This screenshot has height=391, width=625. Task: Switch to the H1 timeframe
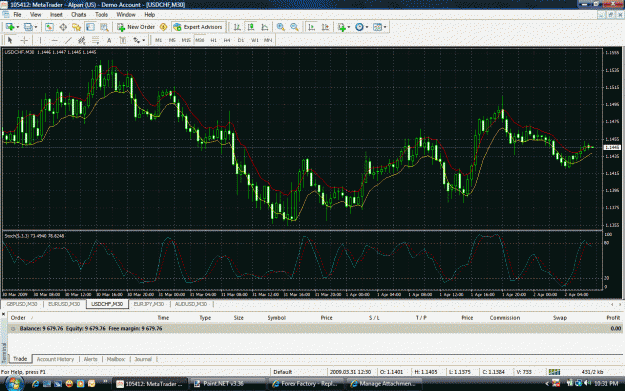[x=213, y=40]
